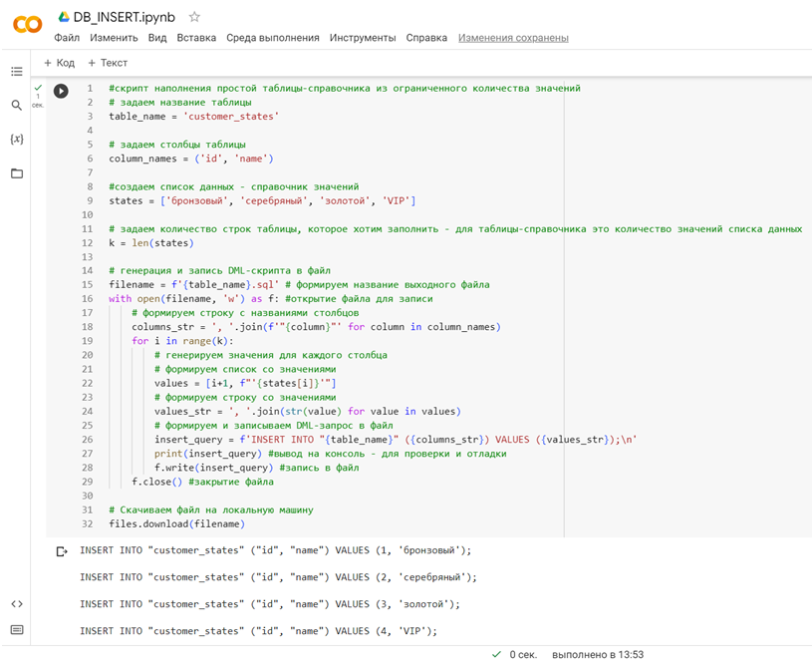
Task: Click line 19 for i in range(k)
Action: [182, 341]
